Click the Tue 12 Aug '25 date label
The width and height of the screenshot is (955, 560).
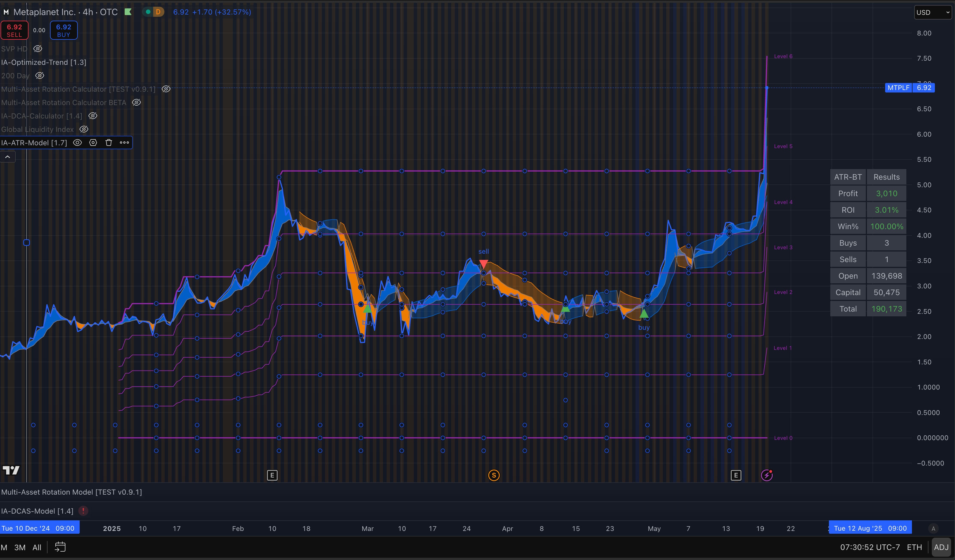(x=870, y=528)
